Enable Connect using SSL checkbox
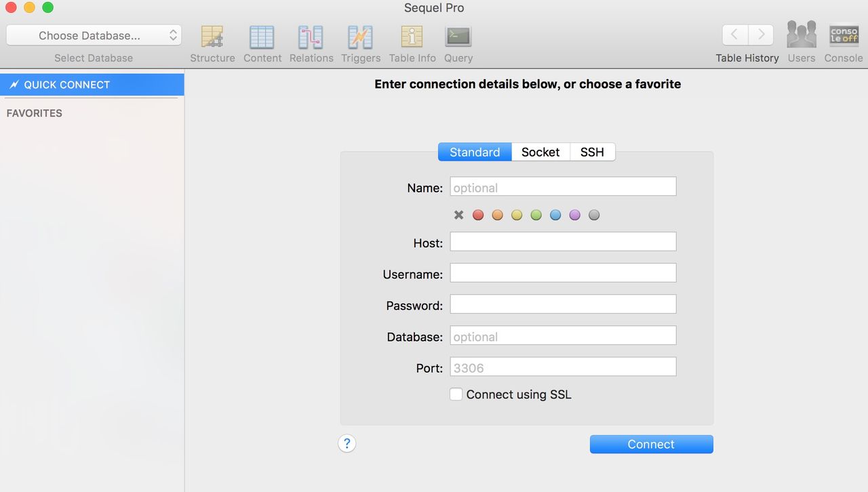 (456, 394)
